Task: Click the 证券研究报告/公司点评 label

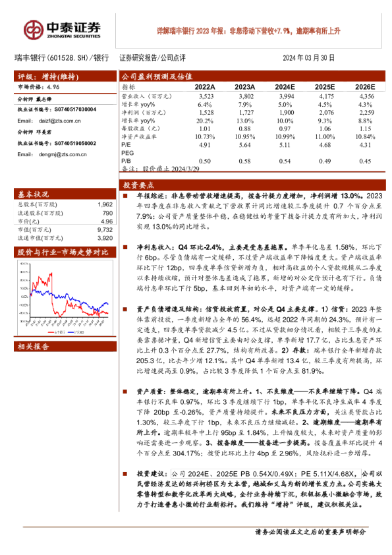Action: click(152, 58)
